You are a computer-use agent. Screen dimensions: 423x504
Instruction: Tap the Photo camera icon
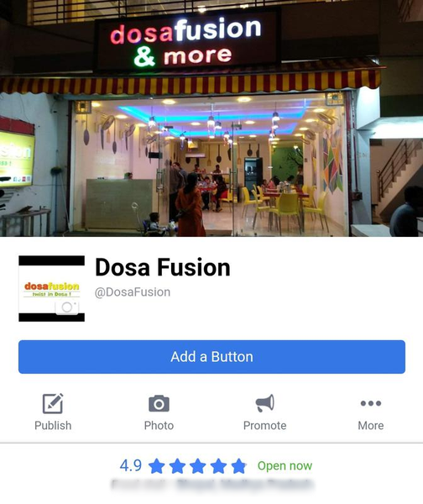point(159,404)
